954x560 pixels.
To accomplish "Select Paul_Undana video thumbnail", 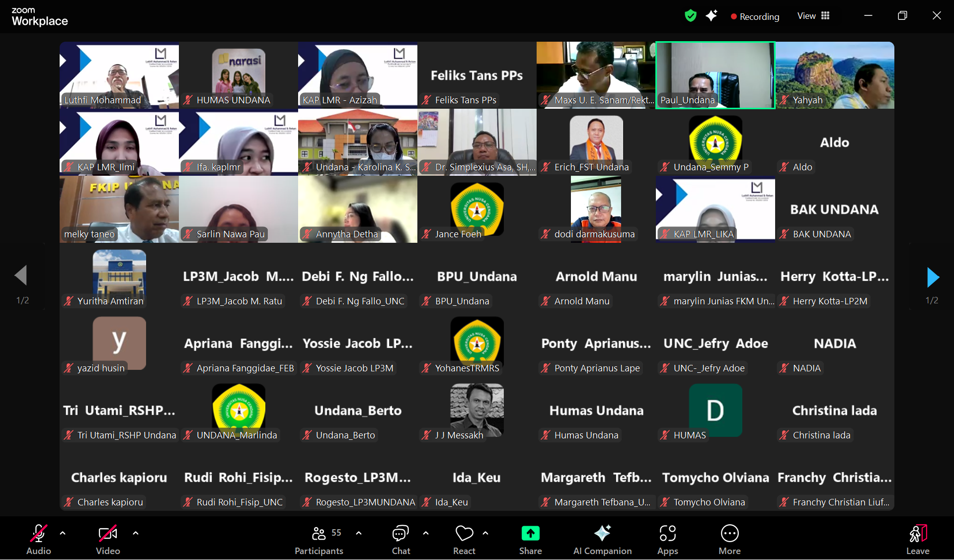I will coord(715,74).
